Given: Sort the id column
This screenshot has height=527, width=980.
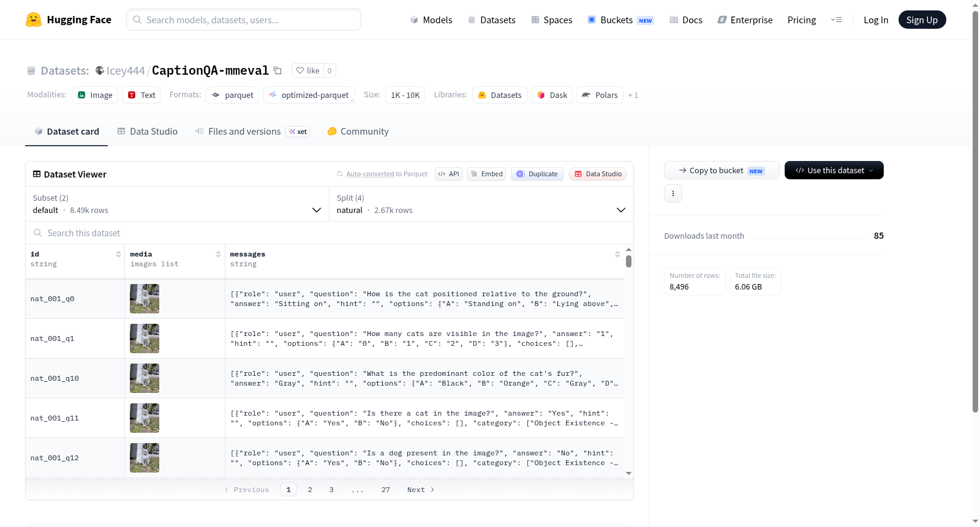Looking at the screenshot, I should (118, 254).
